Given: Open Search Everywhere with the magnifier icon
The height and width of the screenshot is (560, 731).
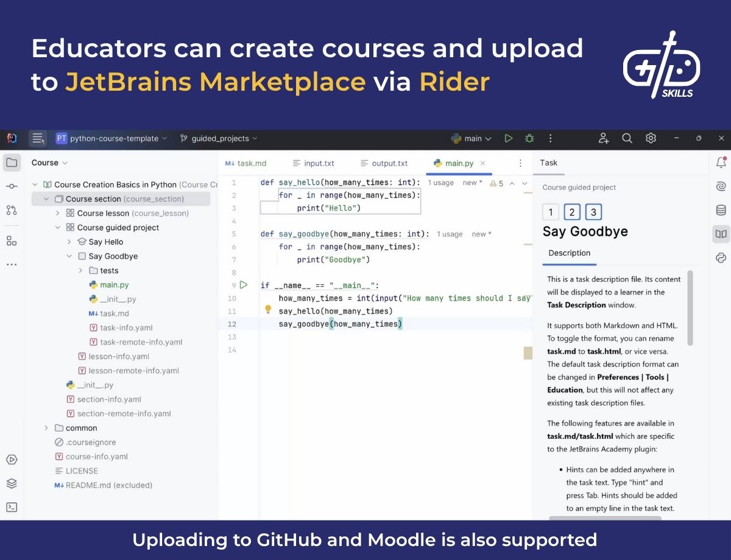Looking at the screenshot, I should tap(627, 138).
